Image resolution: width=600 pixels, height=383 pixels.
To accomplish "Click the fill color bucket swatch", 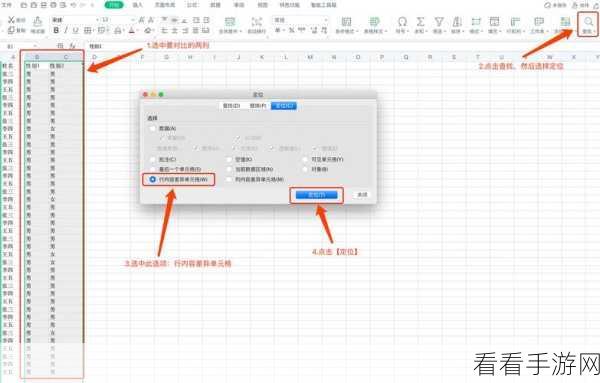I will coord(117,30).
